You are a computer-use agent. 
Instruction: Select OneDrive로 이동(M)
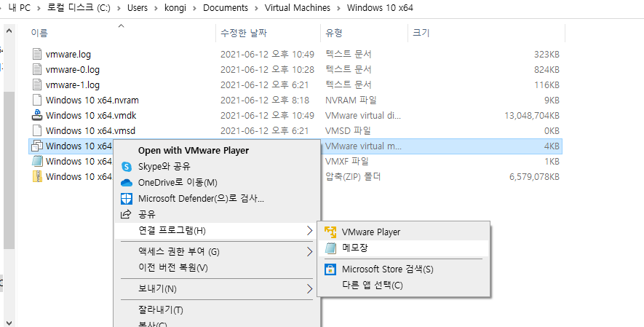point(217,182)
